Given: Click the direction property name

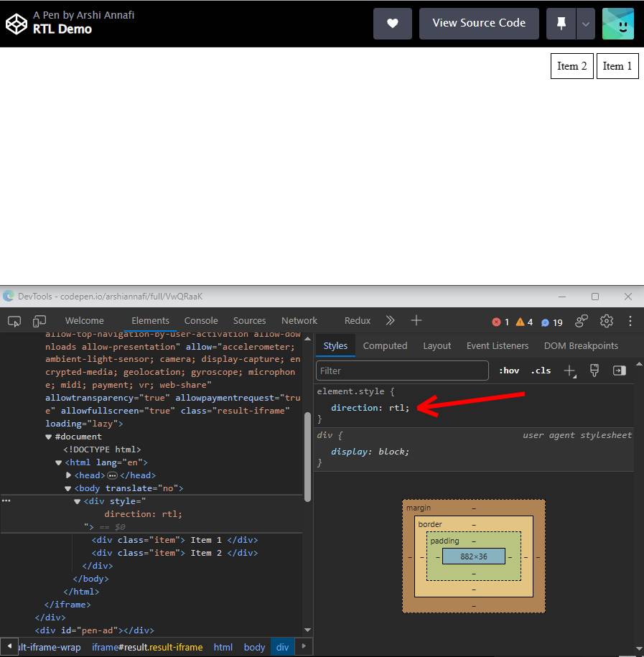Looking at the screenshot, I should pyautogui.click(x=355, y=408).
